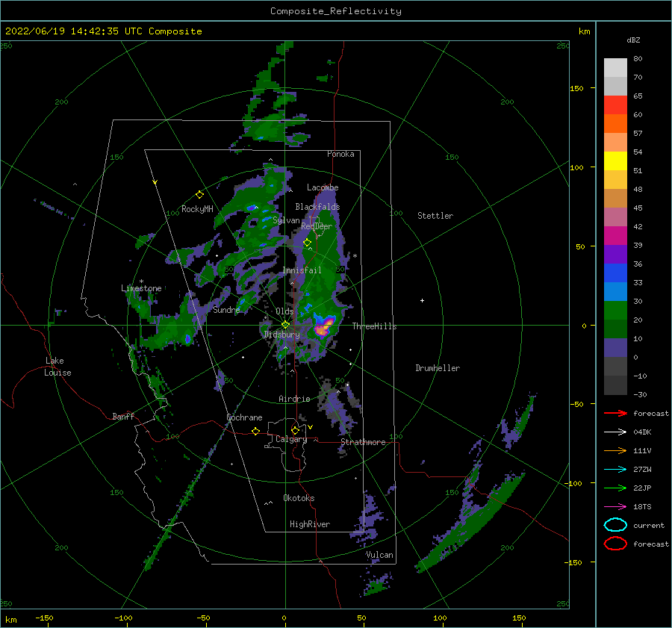Select the bright yellow 51–54 dBZ swatch
672x628 pixels.
click(615, 161)
